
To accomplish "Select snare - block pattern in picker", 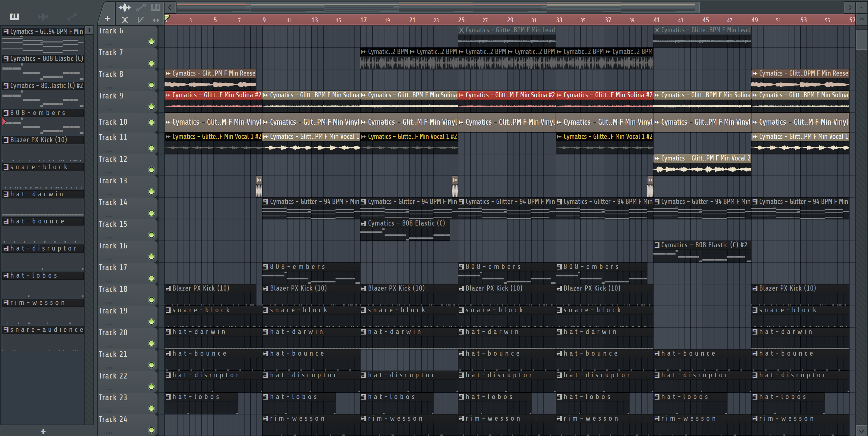I will point(43,167).
